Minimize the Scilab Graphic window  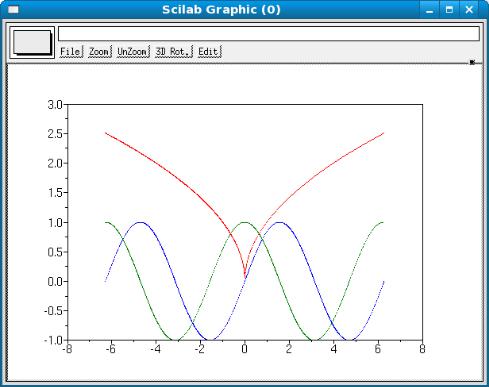(430, 10)
